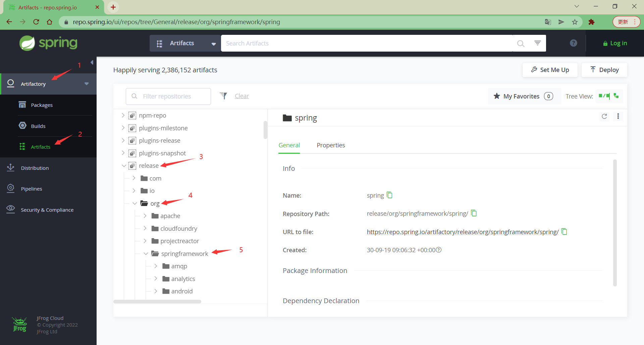Image resolution: width=644 pixels, height=345 pixels.
Task: Click the Created date info icon
Action: pos(438,250)
